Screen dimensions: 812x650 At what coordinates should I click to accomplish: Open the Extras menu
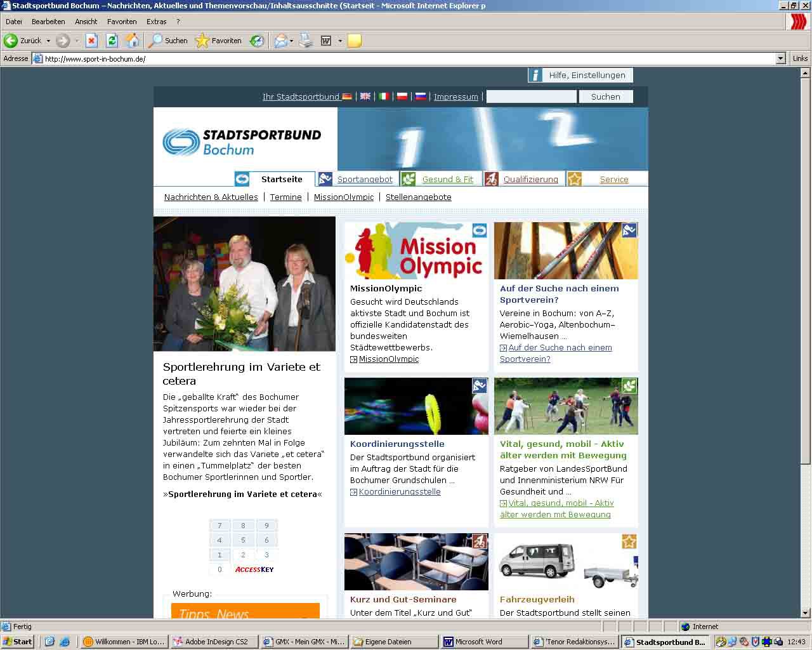156,22
